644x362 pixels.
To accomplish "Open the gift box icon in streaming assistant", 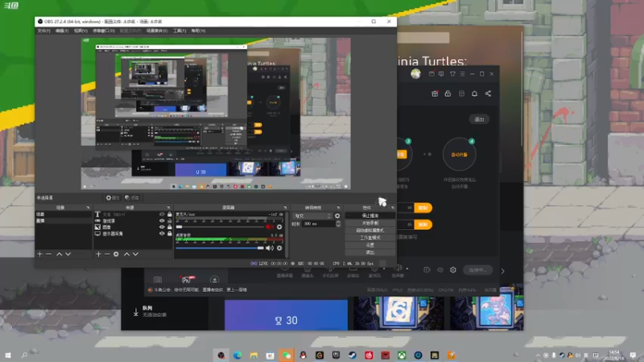I will pos(435,93).
